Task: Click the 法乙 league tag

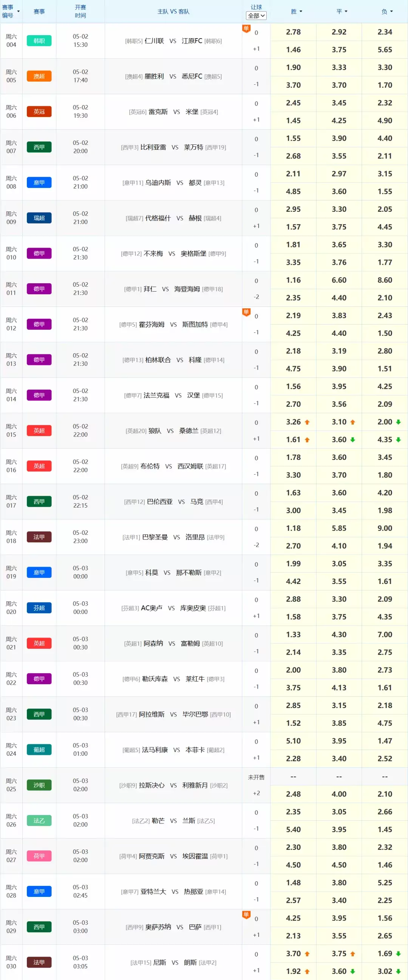Action: click(x=39, y=821)
